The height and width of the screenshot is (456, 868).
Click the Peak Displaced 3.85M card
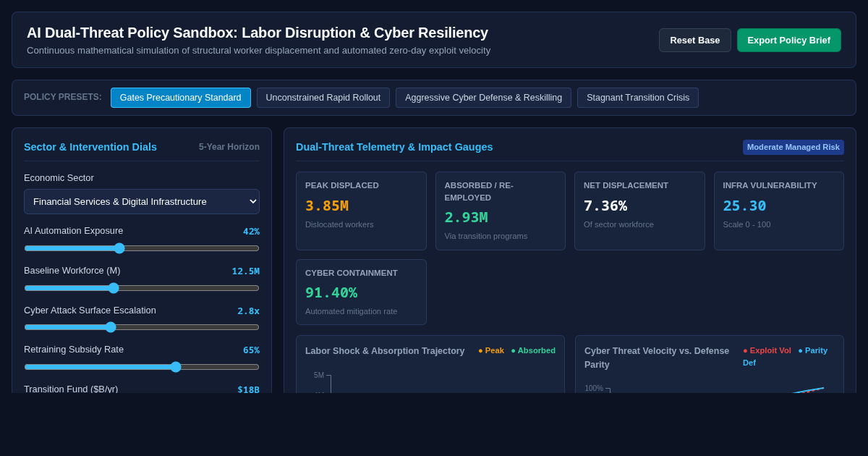pos(361,211)
